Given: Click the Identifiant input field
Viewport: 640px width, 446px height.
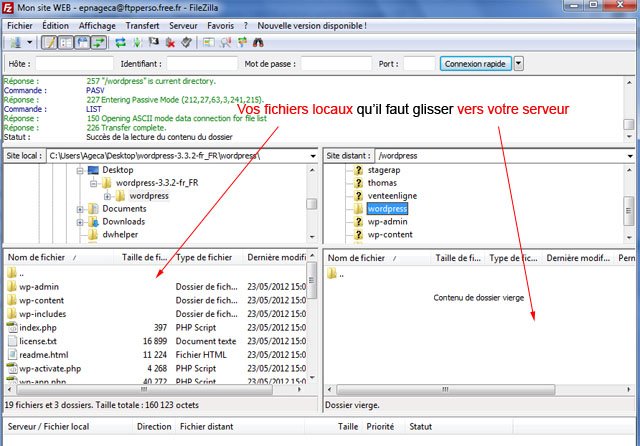Looking at the screenshot, I should click(202, 64).
